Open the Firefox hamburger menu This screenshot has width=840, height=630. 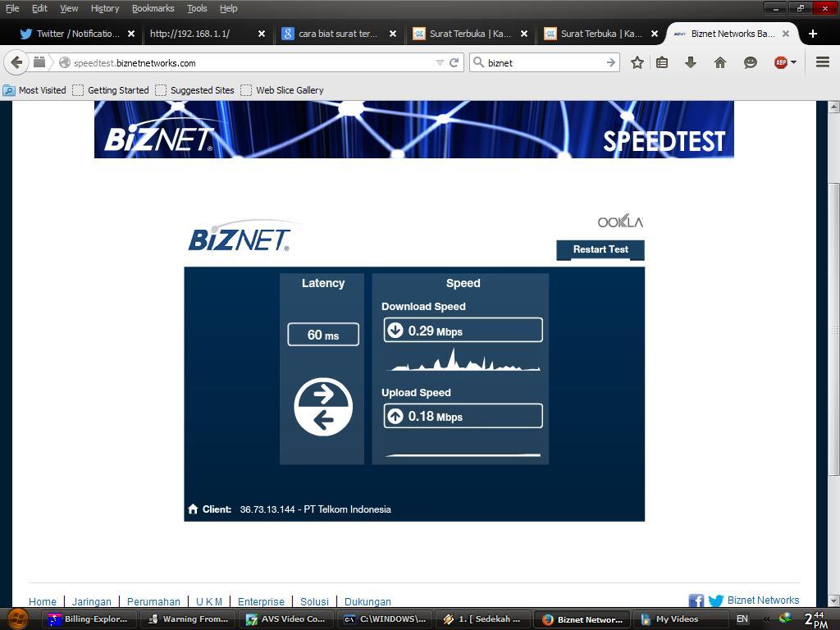pos(823,62)
